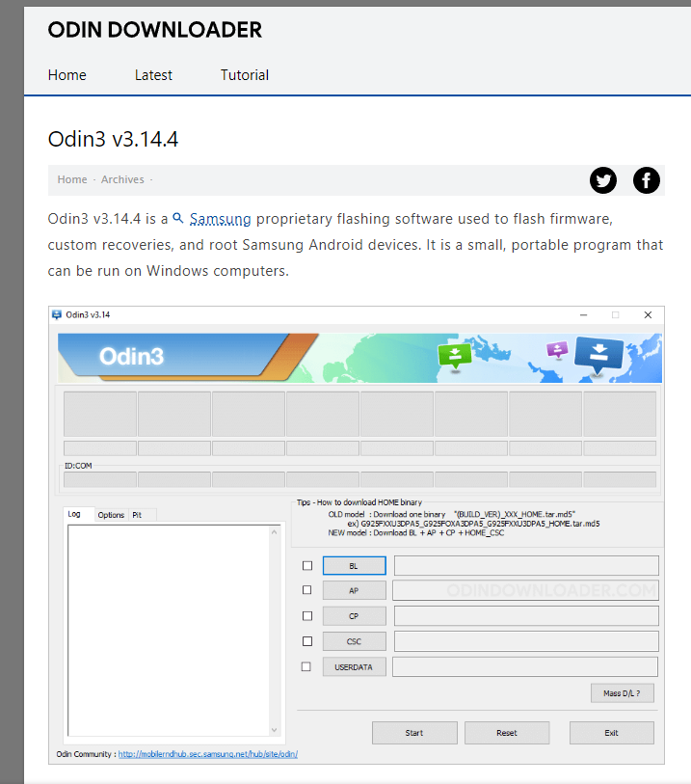Click the CP file path field
This screenshot has width=691, height=784.
[526, 616]
